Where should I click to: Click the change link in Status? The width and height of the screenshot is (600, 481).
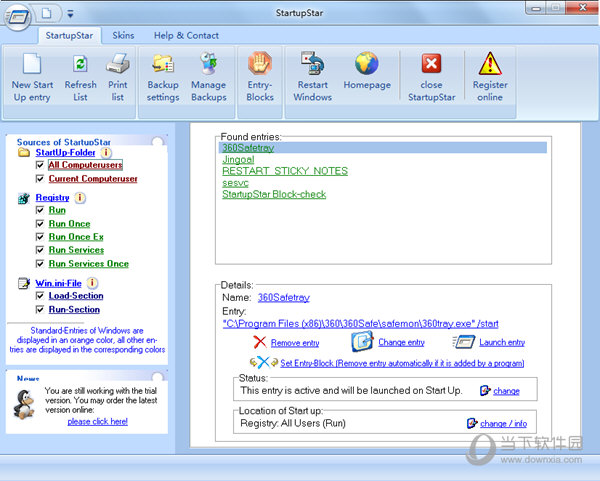[x=506, y=391]
